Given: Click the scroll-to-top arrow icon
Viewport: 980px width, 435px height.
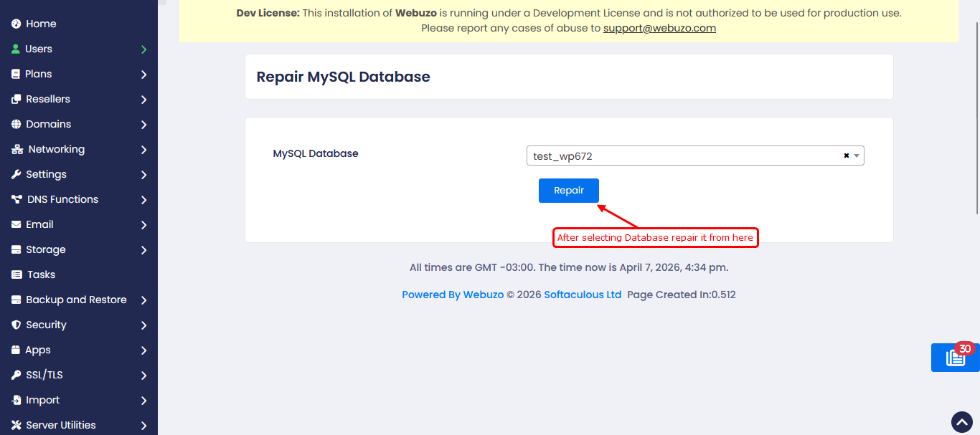Looking at the screenshot, I should [961, 422].
